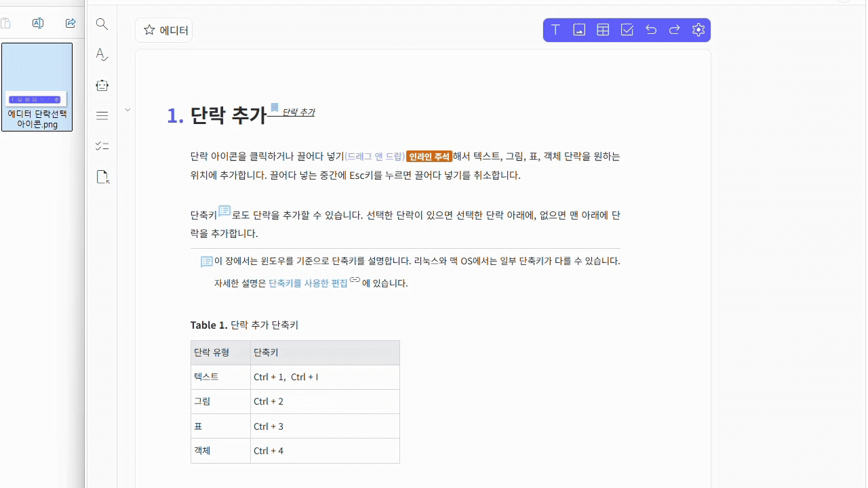Image resolution: width=868 pixels, height=488 pixels.
Task: Open the checklist panel in the sidebar
Action: coord(102,146)
